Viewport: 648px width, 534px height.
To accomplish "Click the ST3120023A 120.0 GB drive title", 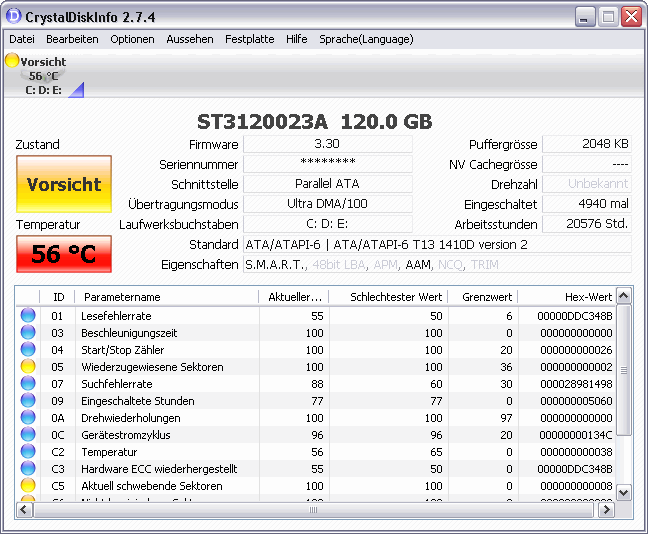I will tap(314, 122).
